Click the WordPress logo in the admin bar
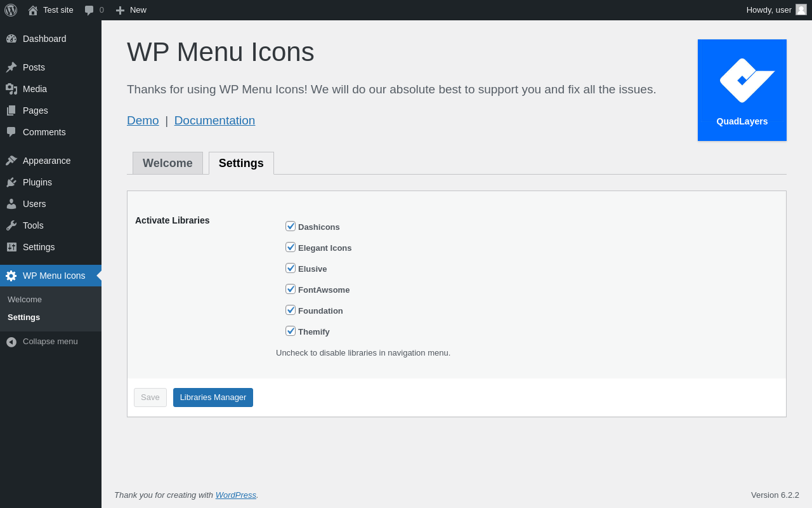This screenshot has width=812, height=508. tap(11, 10)
